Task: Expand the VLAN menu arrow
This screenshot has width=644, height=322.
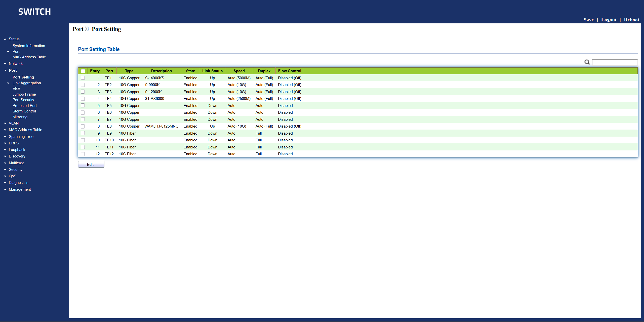Action: (5, 124)
